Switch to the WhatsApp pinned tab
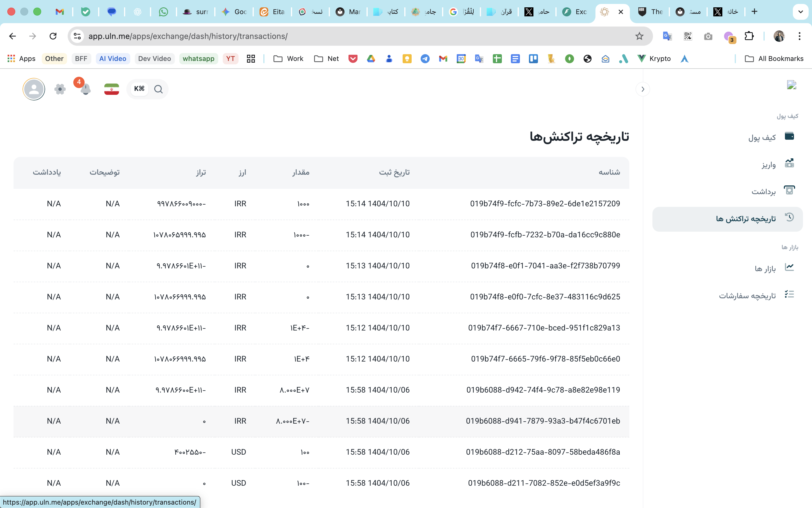This screenshot has width=812, height=508. click(164, 12)
